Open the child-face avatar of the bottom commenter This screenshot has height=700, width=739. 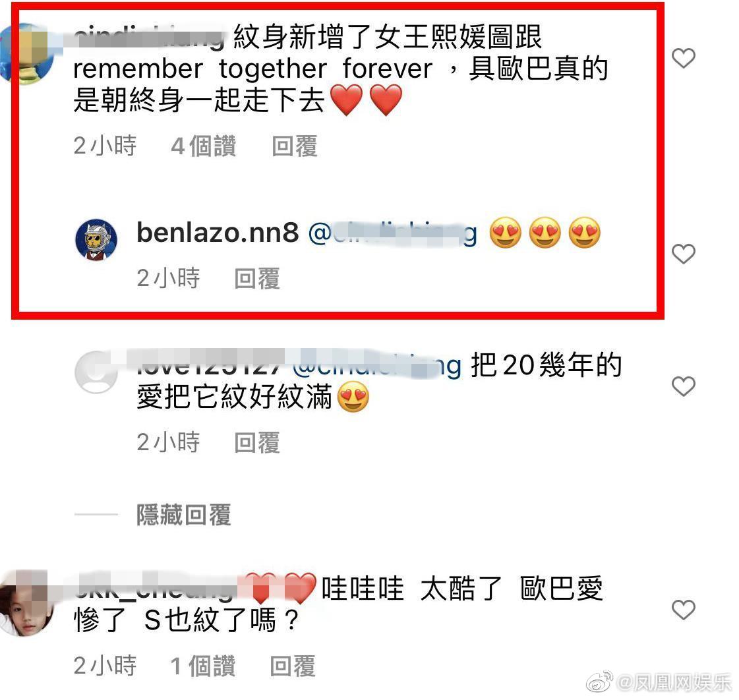(x=26, y=603)
